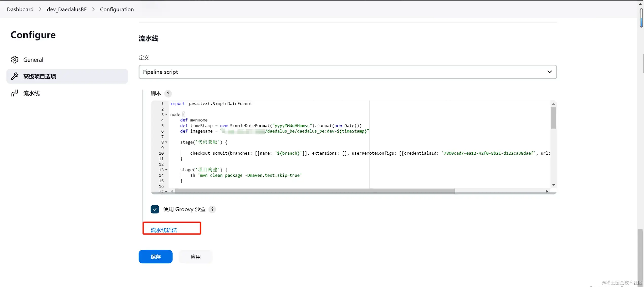644x287 pixels.
Task: Click editor scroll-down arrow
Action: [554, 185]
